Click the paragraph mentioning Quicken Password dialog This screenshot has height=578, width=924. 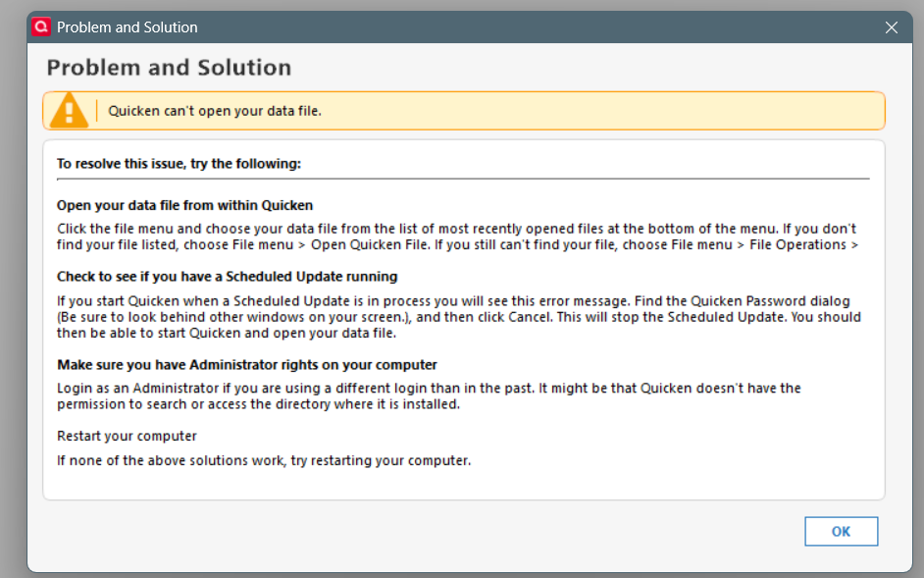[458, 317]
